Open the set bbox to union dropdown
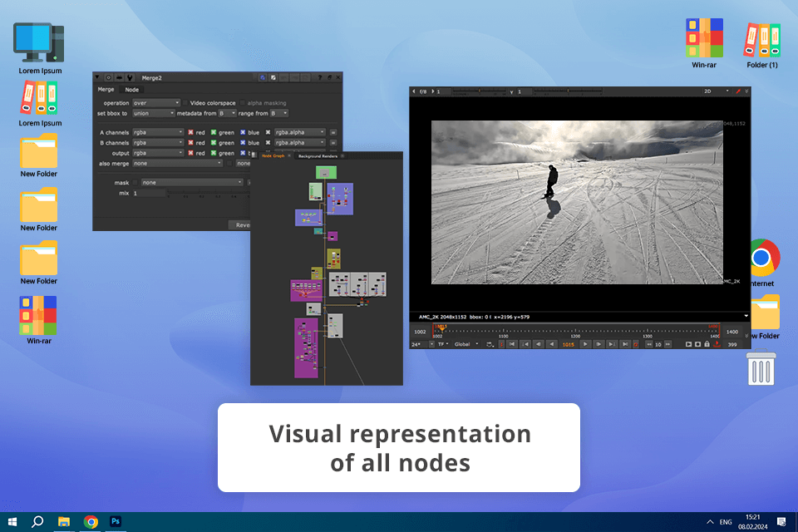The height and width of the screenshot is (532, 798). point(154,113)
